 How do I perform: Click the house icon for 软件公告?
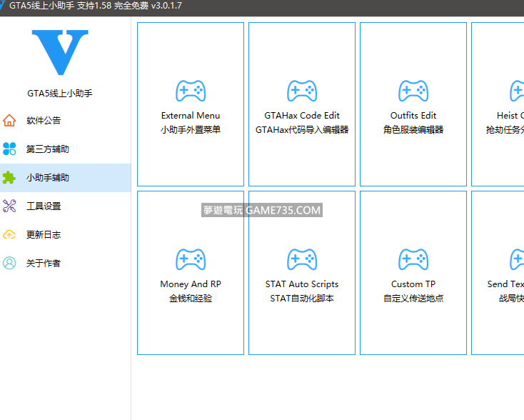tap(9, 120)
